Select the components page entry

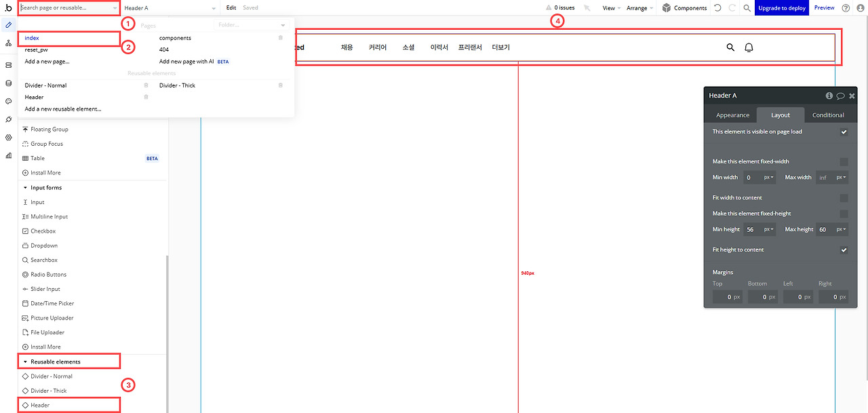175,38
